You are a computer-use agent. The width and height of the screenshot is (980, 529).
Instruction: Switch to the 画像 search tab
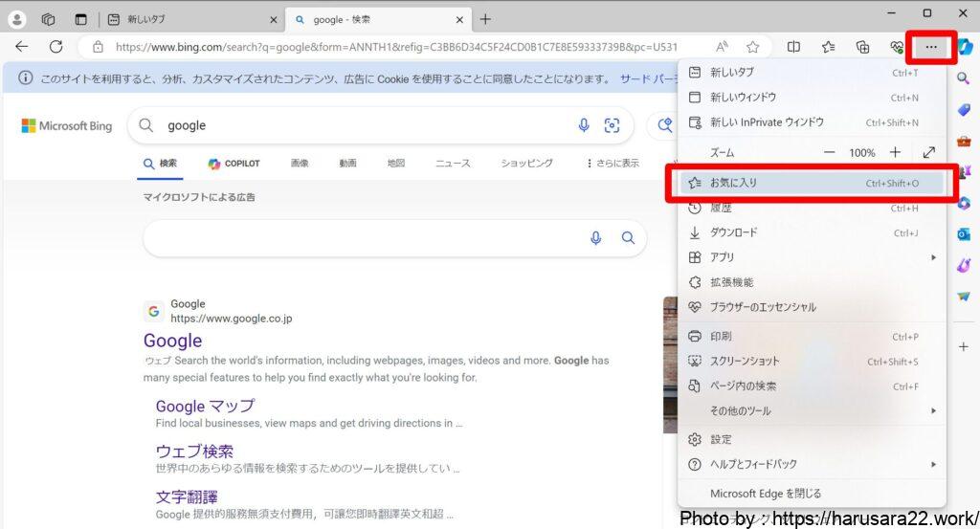(300, 164)
